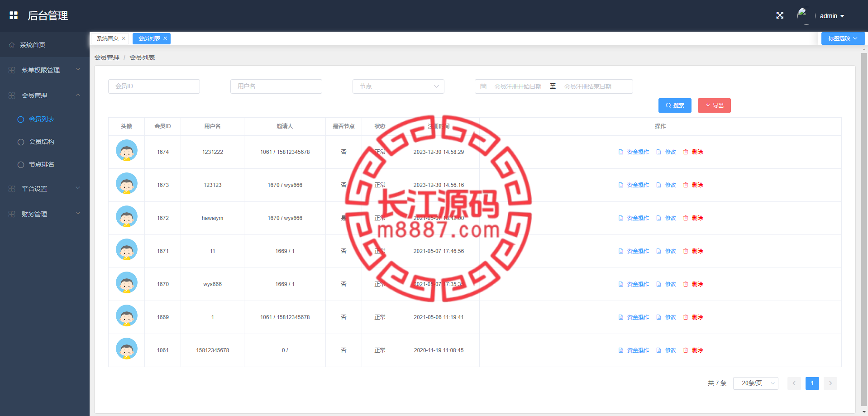Click 删除 for member 1674
868x416 pixels.
click(693, 152)
